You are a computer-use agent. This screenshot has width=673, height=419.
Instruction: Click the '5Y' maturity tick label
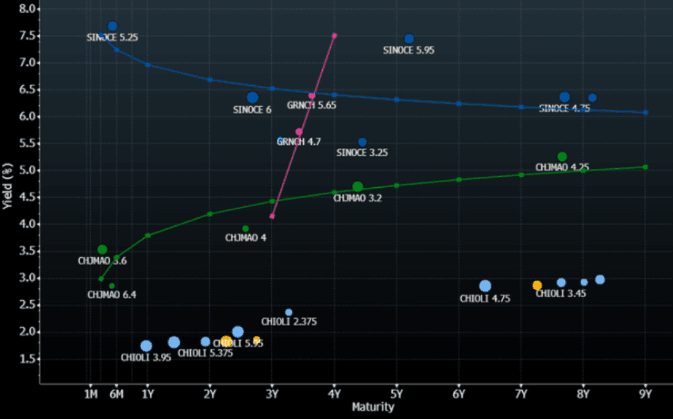coord(397,394)
